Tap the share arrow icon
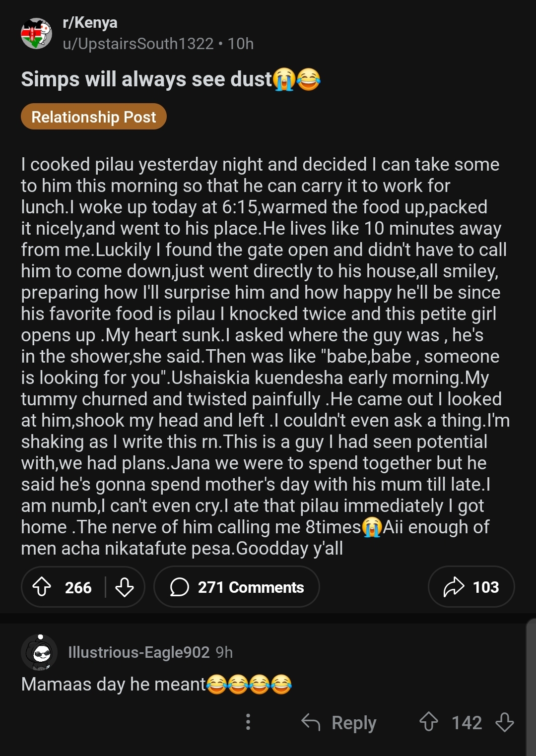This screenshot has height=756, width=536. point(454,587)
